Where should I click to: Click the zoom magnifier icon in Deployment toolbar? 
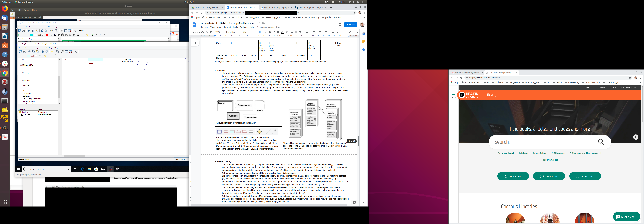[x=63, y=52]
